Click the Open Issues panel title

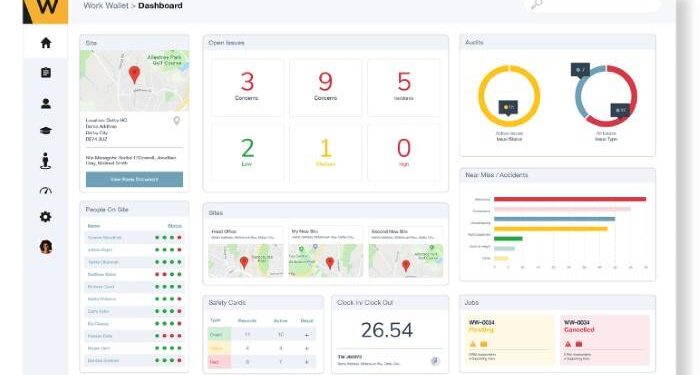pos(226,43)
